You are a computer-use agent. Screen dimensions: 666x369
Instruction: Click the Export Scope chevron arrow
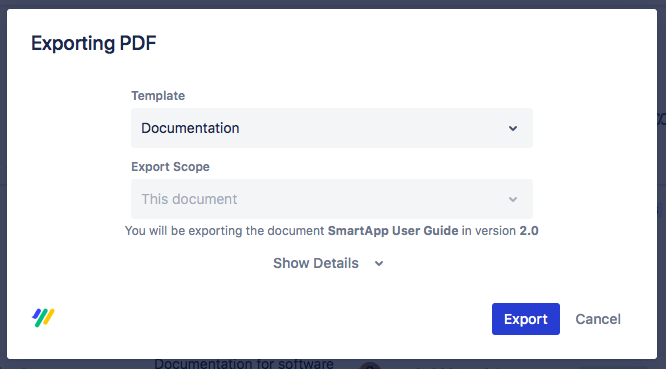pyautogui.click(x=513, y=199)
